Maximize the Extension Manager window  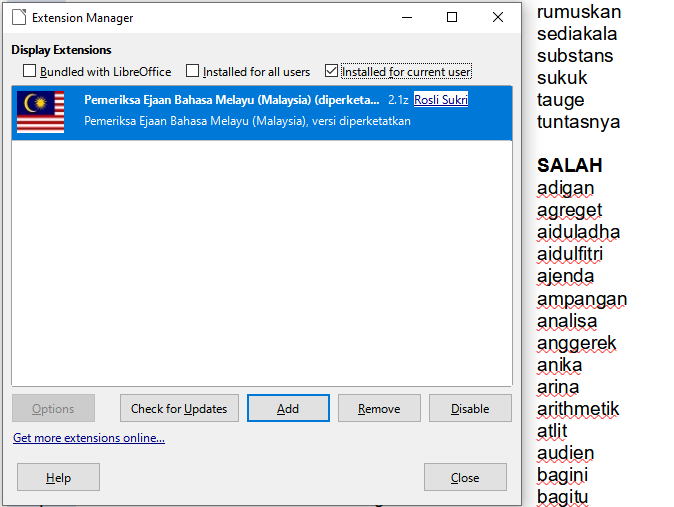click(x=452, y=17)
